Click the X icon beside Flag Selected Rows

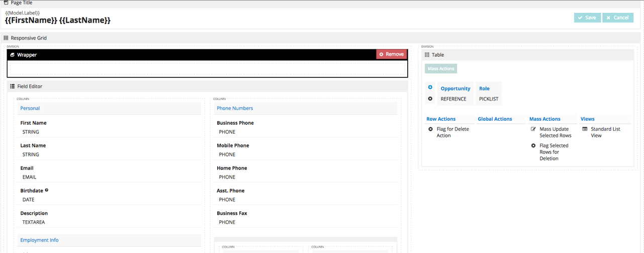533,146
